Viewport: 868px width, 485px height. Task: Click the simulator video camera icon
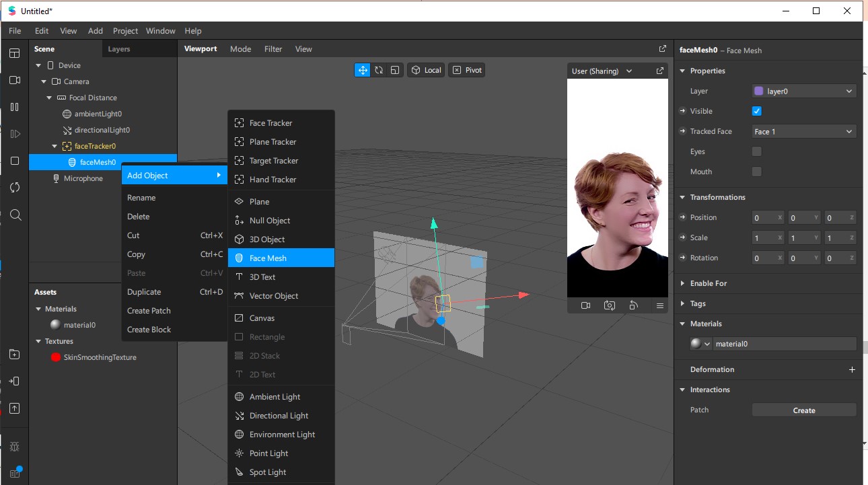pos(585,305)
